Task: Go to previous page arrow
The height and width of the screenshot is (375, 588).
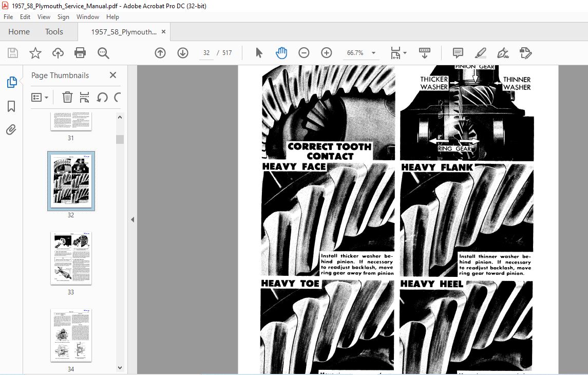Action: tap(160, 53)
